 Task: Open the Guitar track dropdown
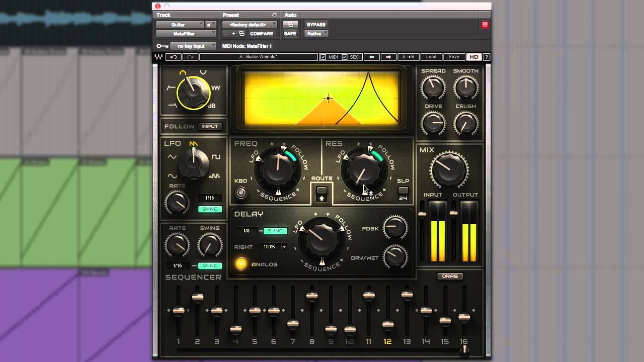[x=180, y=25]
